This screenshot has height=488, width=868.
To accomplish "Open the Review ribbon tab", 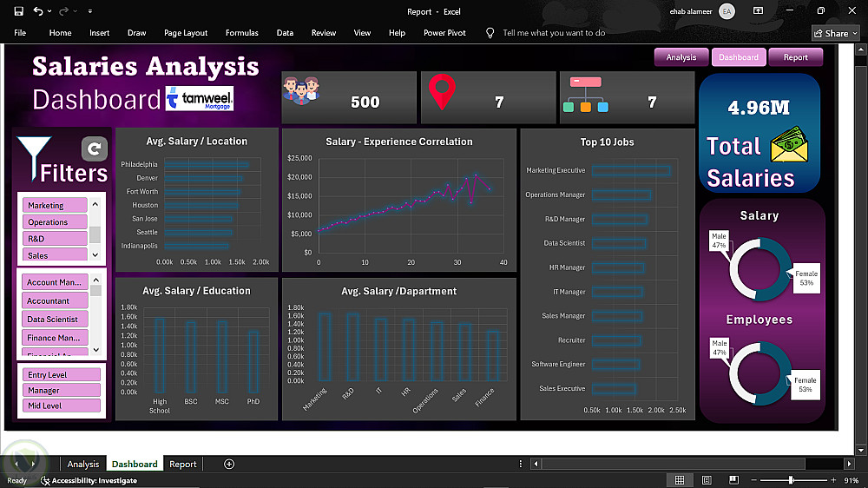I will (323, 33).
